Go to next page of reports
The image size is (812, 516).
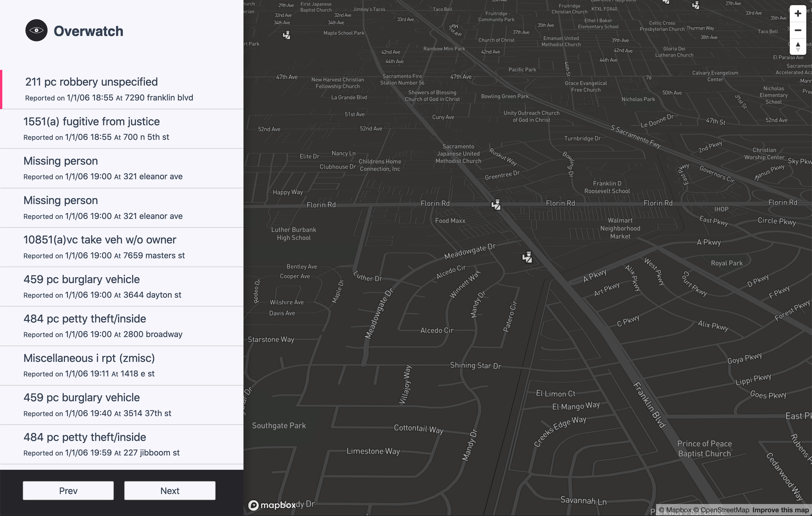170,490
